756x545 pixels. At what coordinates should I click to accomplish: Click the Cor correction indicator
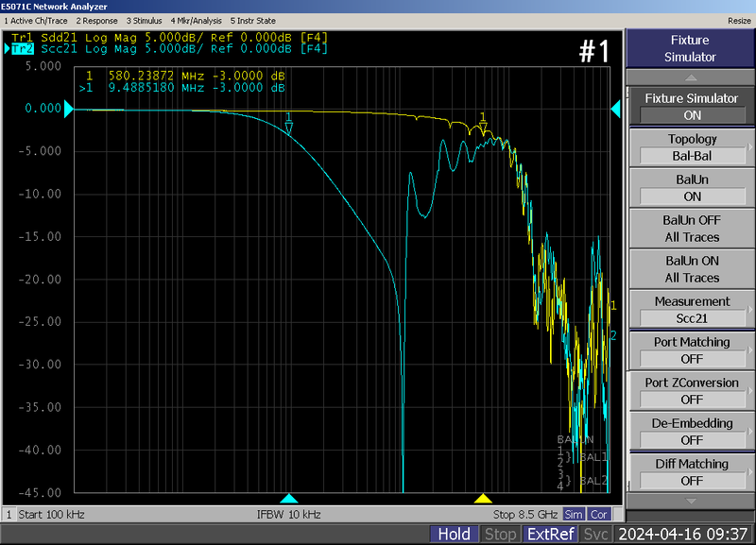point(599,514)
